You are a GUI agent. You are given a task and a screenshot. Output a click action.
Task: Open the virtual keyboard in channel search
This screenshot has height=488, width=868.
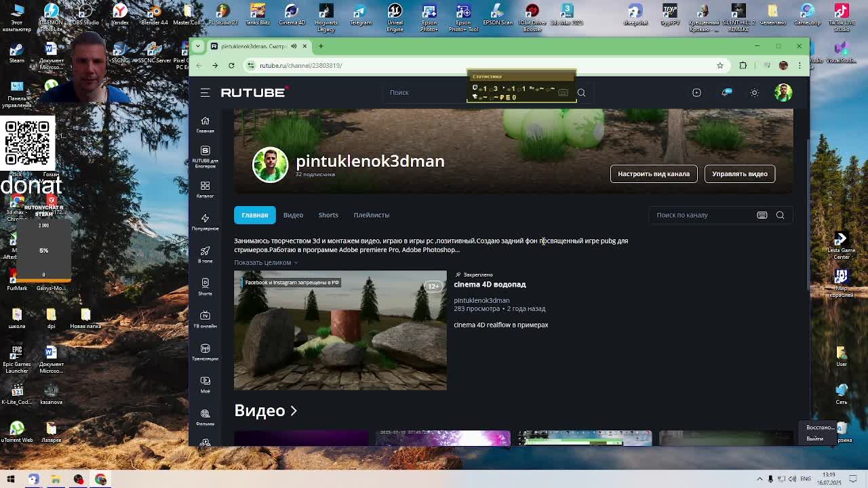(x=762, y=215)
